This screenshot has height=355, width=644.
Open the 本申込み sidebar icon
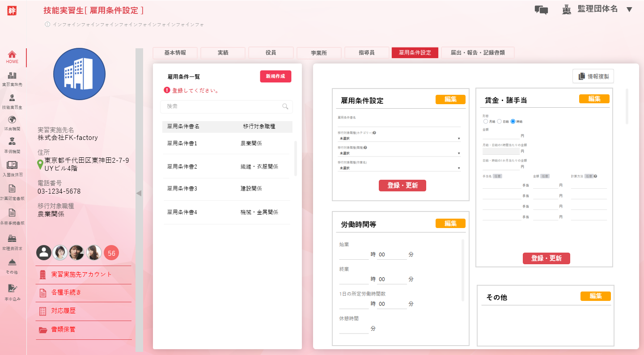pos(12,288)
